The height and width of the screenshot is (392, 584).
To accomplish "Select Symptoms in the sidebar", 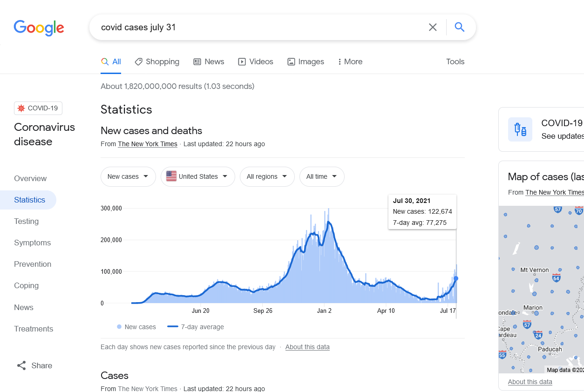I will [33, 243].
